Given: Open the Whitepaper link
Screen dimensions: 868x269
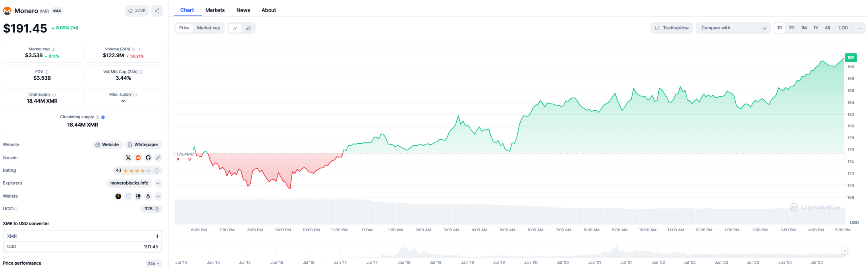Looking at the screenshot, I should click(x=143, y=145).
